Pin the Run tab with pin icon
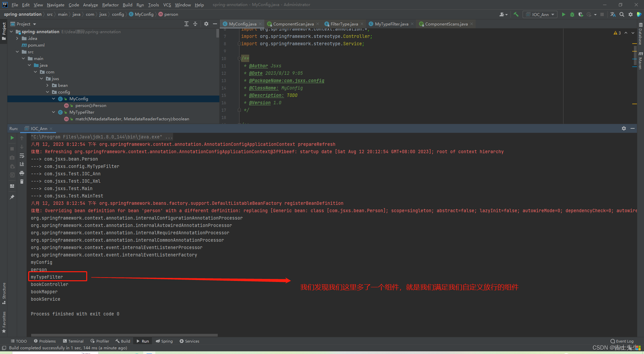The height and width of the screenshot is (354, 644). tap(12, 197)
